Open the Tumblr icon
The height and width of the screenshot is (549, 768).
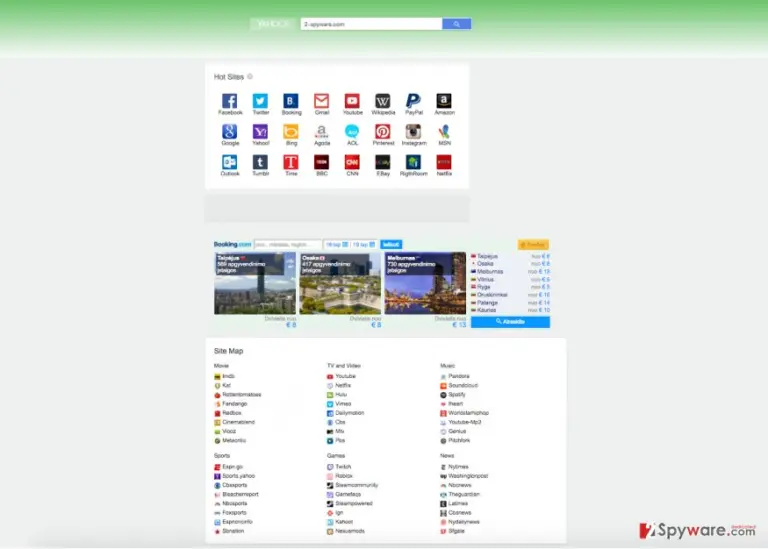click(x=260, y=162)
